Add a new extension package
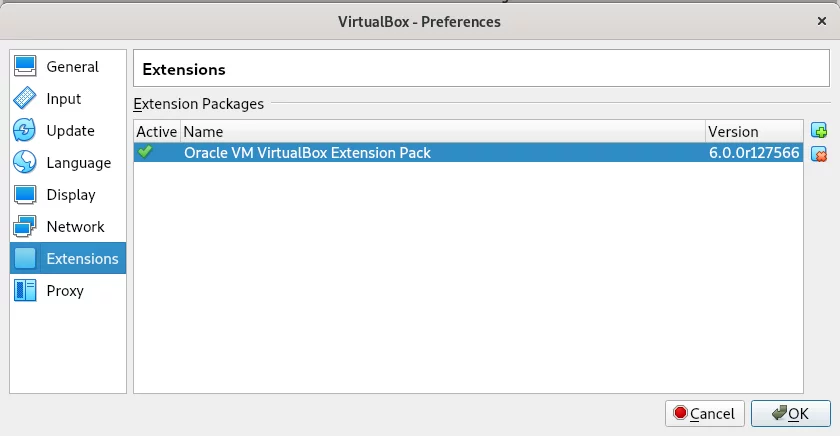840x436 pixels. 819,130
